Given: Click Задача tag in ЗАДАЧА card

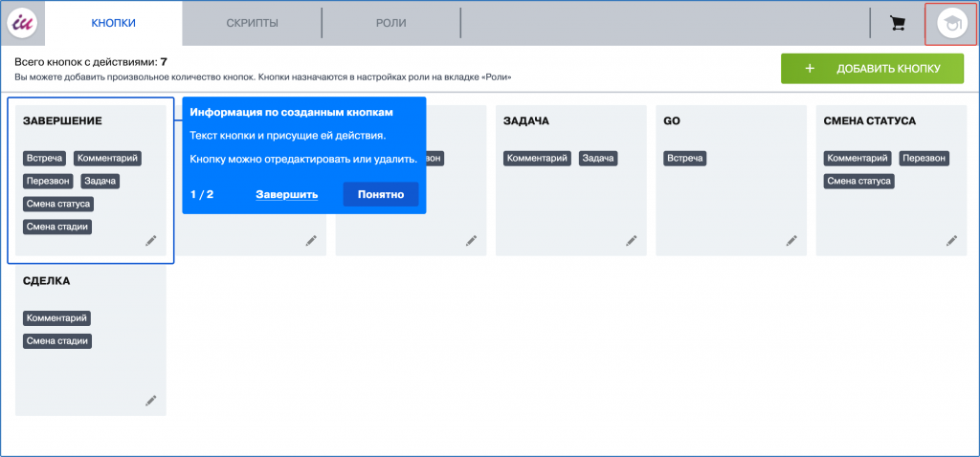Looking at the screenshot, I should (x=597, y=159).
